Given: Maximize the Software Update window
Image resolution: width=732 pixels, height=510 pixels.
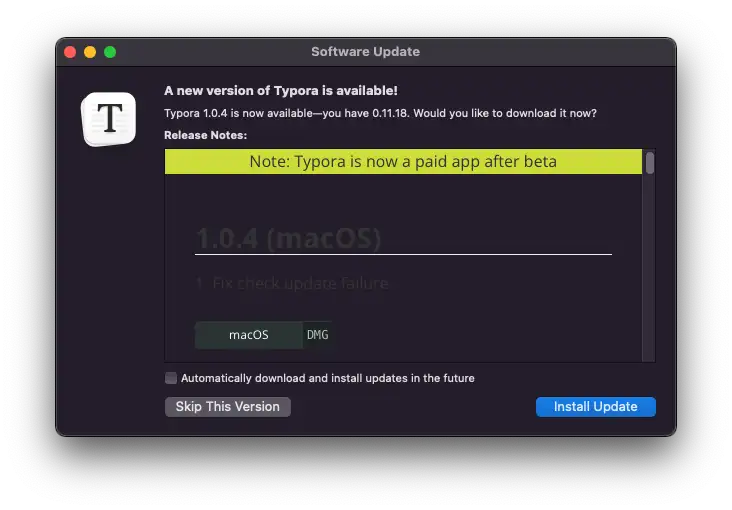Looking at the screenshot, I should [x=110, y=52].
